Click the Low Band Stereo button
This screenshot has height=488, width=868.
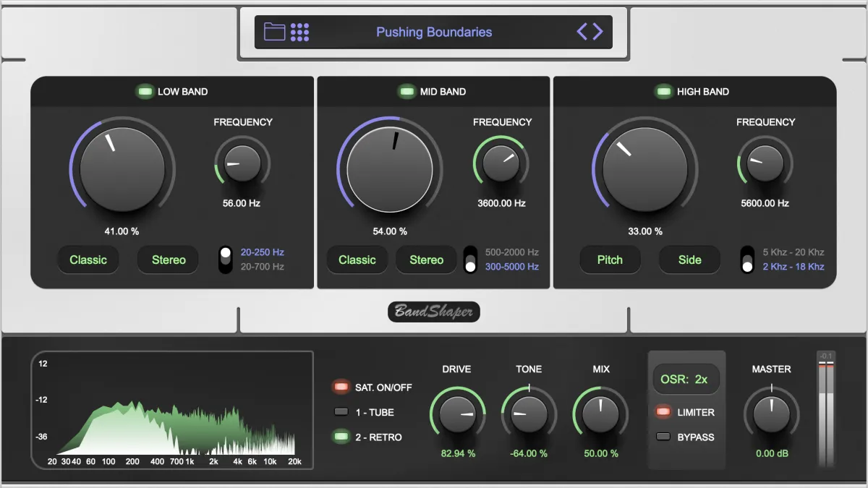[169, 260]
